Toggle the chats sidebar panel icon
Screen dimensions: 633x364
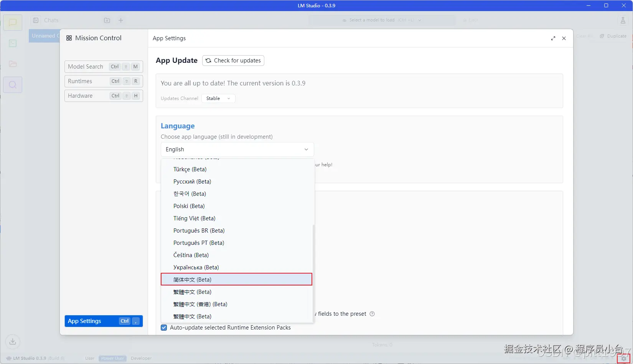click(x=36, y=20)
